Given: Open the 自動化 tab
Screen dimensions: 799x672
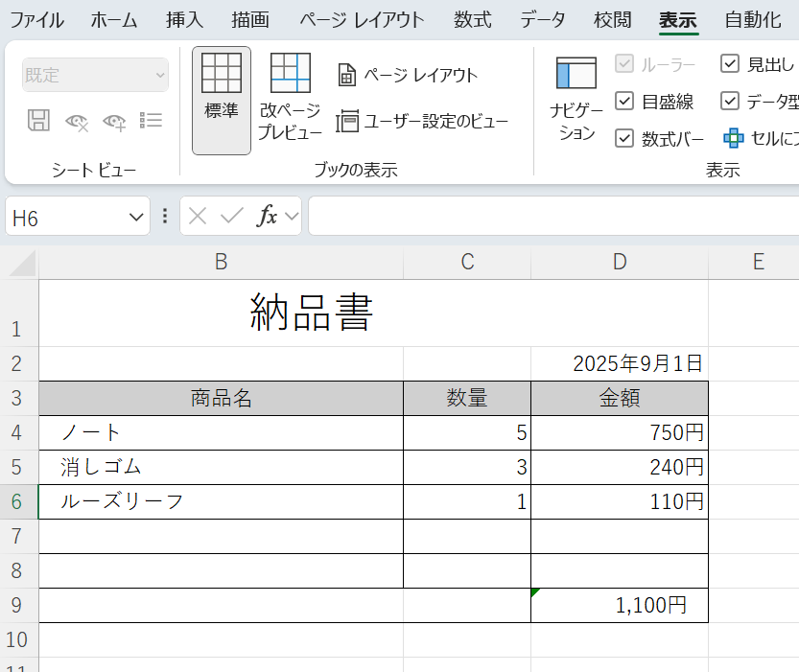Looking at the screenshot, I should (x=753, y=20).
